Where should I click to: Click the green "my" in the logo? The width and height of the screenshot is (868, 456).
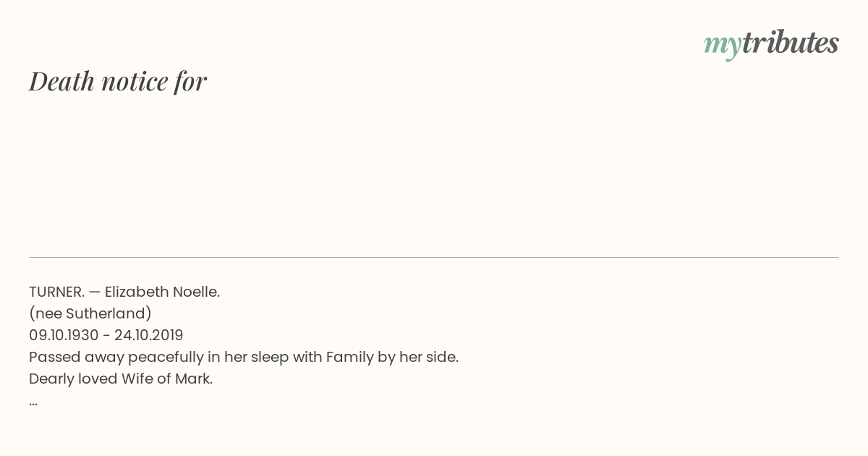[x=722, y=46]
